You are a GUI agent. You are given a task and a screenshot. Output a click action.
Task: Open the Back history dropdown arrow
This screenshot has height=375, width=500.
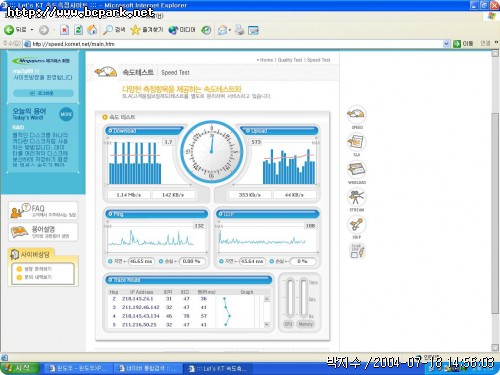click(32, 30)
